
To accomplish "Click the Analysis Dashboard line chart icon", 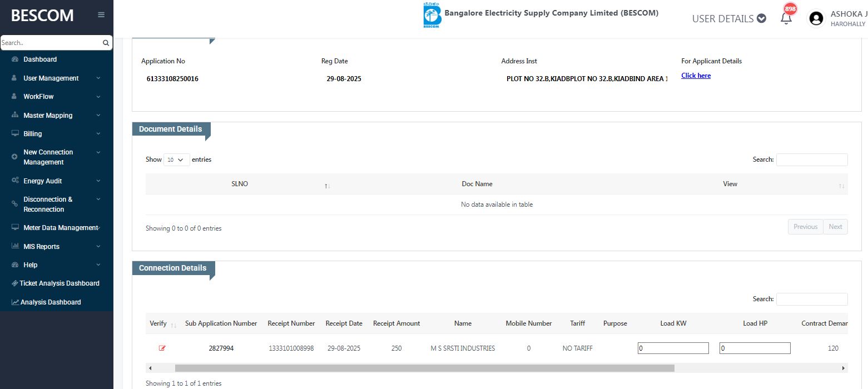I will [x=15, y=302].
